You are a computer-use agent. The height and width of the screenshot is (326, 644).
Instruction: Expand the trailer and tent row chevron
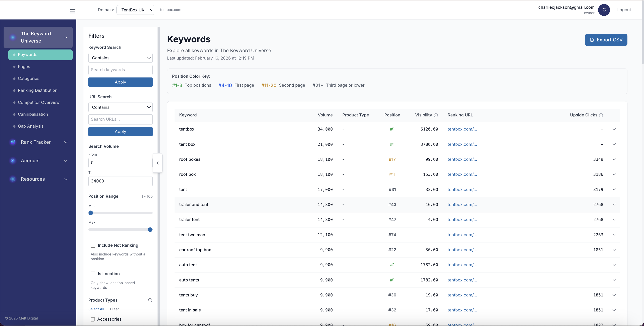tap(614, 204)
